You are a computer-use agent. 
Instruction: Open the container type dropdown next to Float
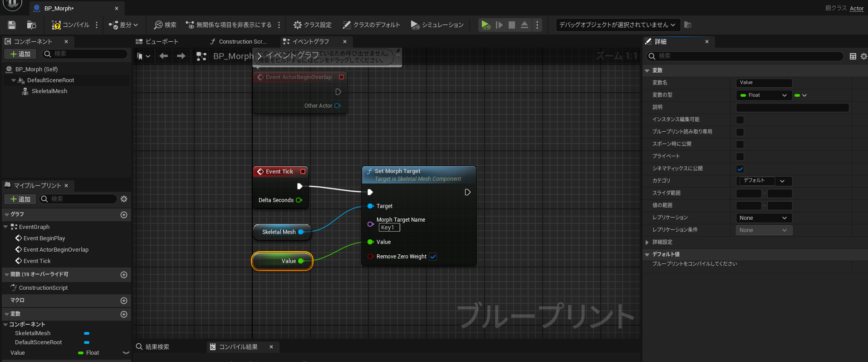coord(801,95)
